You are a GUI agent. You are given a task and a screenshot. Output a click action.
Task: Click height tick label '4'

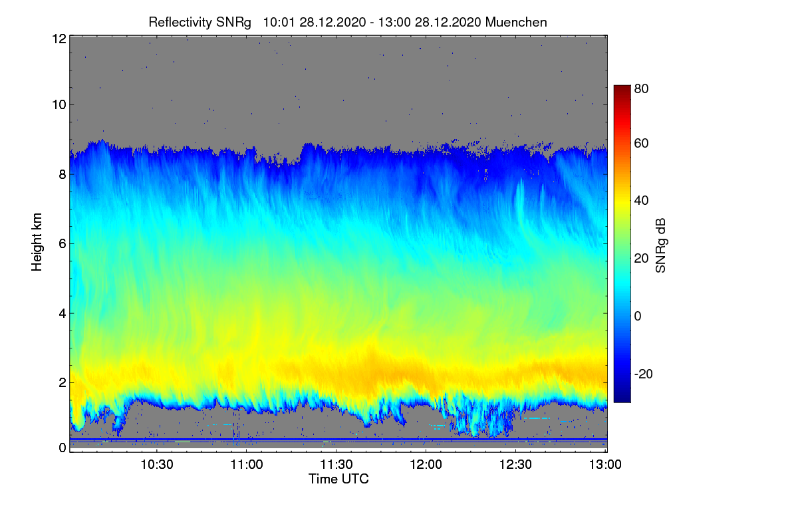coord(62,313)
